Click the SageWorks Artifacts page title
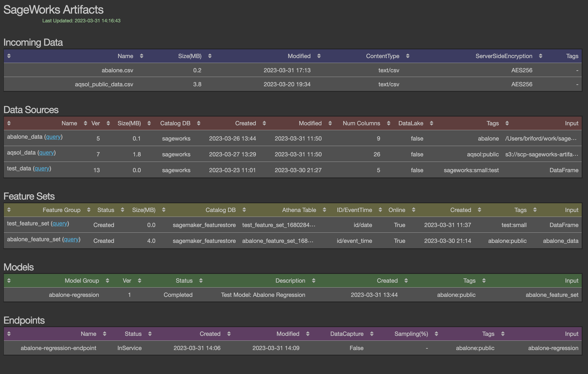Screen dimensions: 588x374 click(x=53, y=10)
